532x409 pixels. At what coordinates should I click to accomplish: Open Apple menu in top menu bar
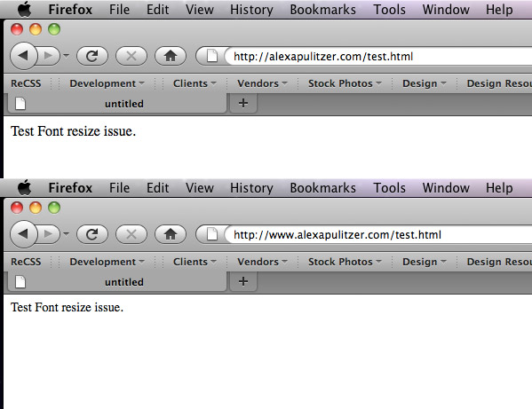click(x=25, y=9)
